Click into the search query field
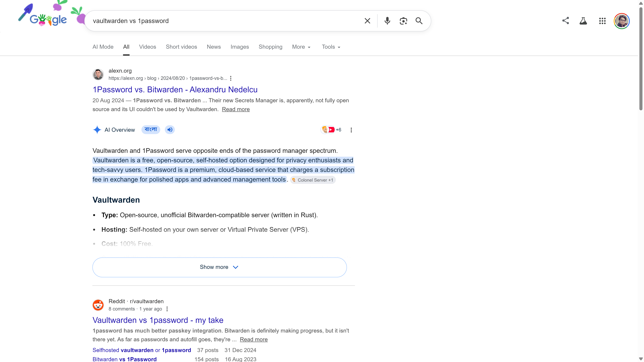Viewport: 644px width, 362px height. click(x=225, y=21)
